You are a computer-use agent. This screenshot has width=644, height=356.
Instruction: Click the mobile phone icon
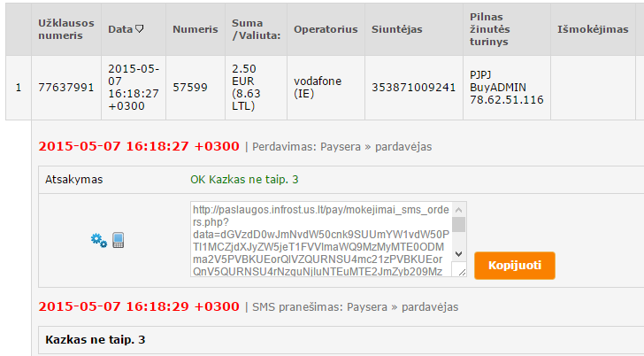tap(119, 240)
